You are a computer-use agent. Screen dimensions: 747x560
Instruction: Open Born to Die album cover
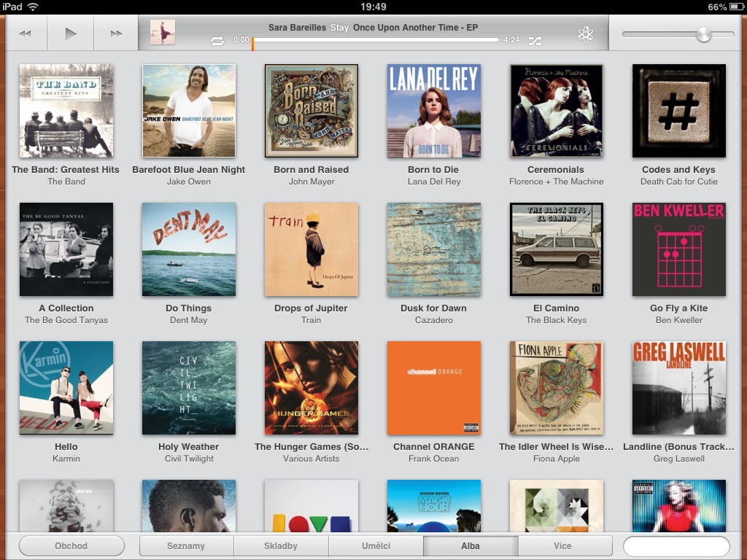tap(434, 111)
